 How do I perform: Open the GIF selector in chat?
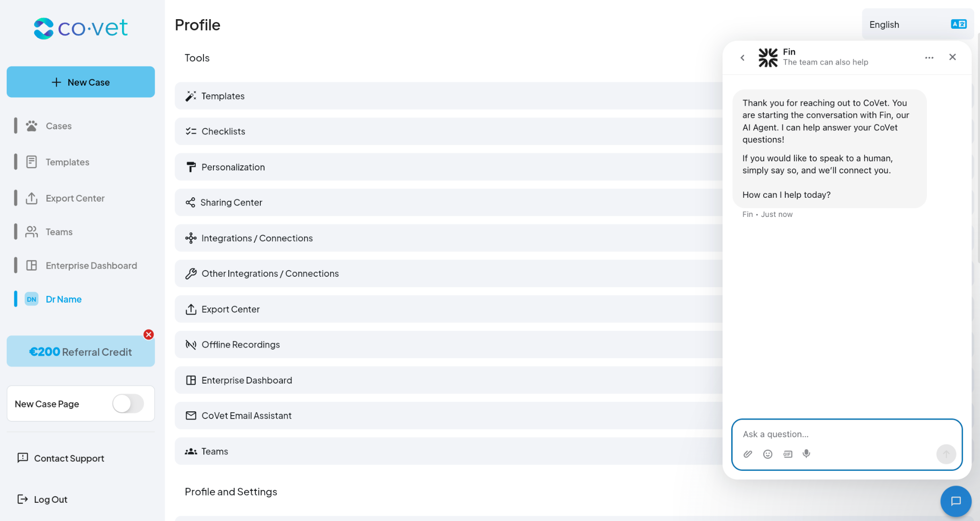click(788, 454)
